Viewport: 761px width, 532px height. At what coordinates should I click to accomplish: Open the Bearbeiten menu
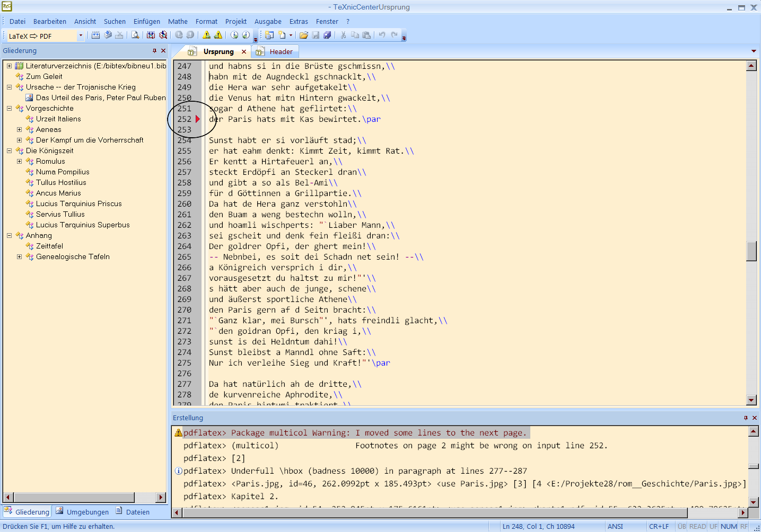(50, 21)
